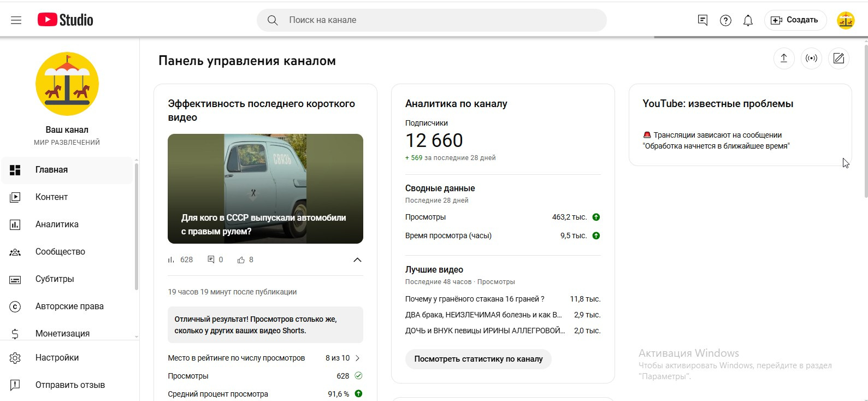The width and height of the screenshot is (868, 401).
Task: Collapse the latest short video stats chevron
Action: [x=357, y=260]
